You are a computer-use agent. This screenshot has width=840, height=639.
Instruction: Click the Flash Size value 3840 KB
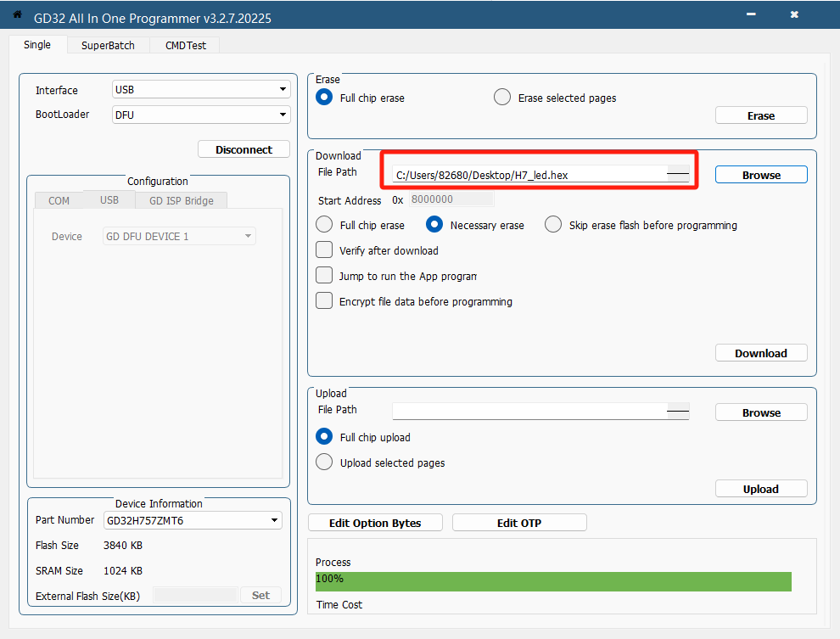click(x=123, y=546)
